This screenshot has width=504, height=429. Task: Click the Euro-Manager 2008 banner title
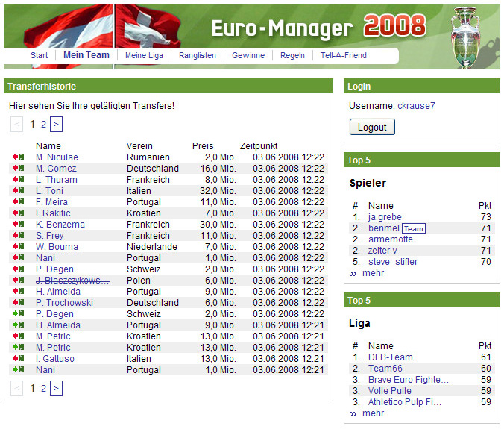[x=319, y=28]
